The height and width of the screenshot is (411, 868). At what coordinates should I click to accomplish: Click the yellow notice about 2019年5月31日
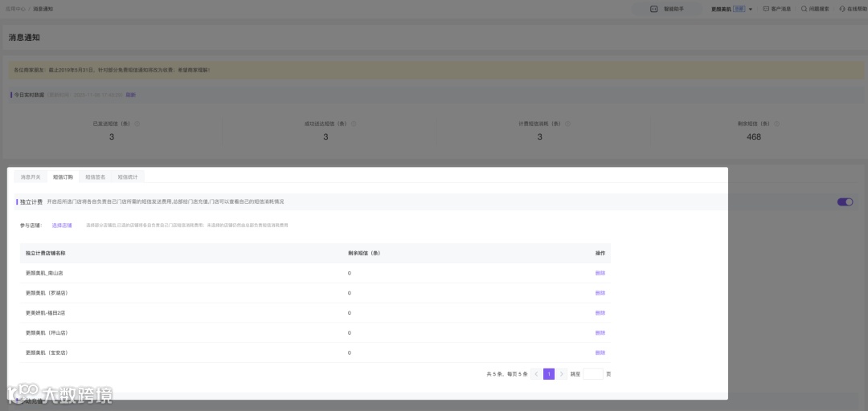(x=436, y=71)
